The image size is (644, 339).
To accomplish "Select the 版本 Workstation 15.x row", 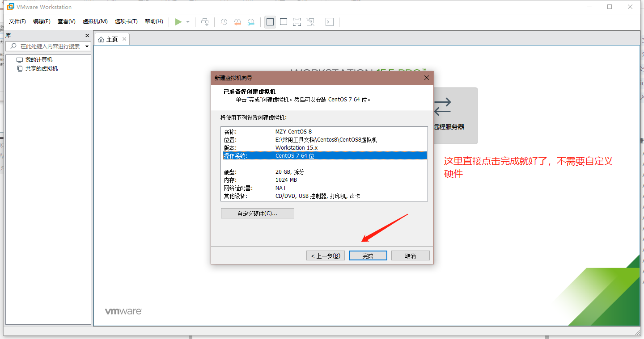I will coord(324,148).
